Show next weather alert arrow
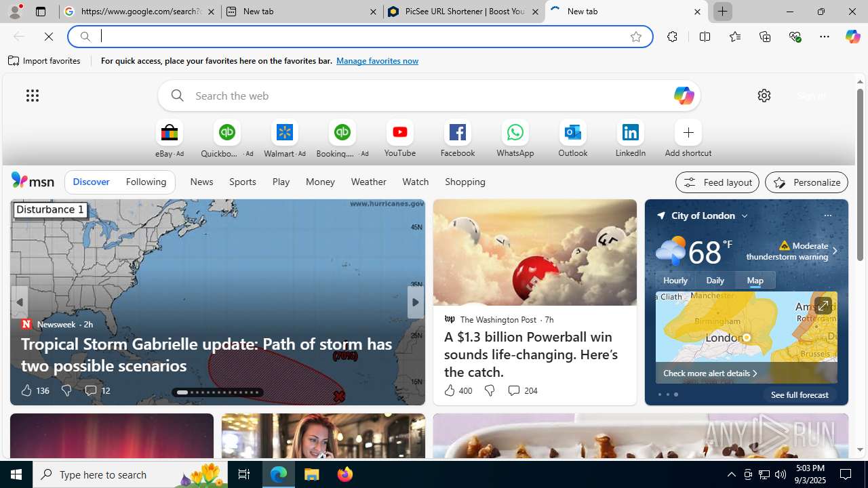Image resolution: width=868 pixels, height=488 pixels. pos(834,251)
